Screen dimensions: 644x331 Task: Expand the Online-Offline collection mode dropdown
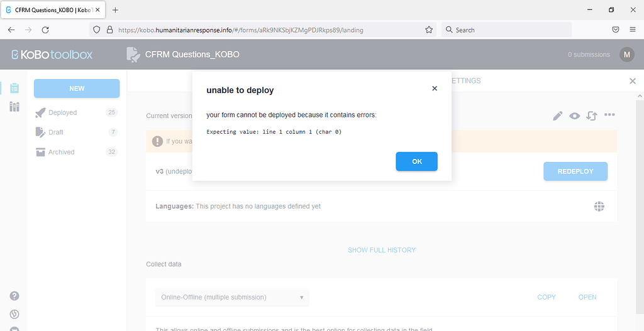tap(231, 297)
